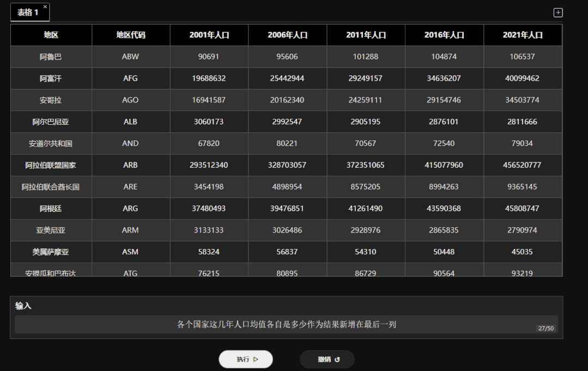This screenshot has height=371, width=588.
Task: Click the 撤销 button
Action: 327,360
